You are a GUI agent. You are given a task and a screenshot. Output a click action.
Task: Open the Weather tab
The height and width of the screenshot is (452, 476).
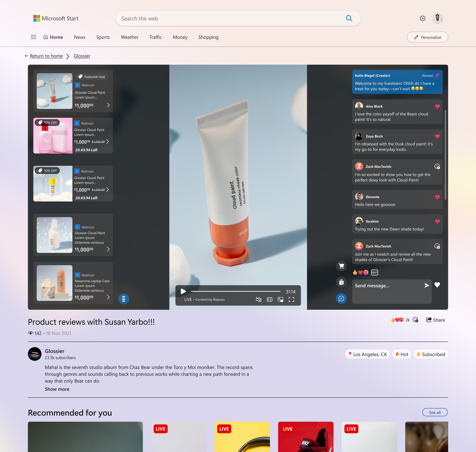pyautogui.click(x=130, y=37)
